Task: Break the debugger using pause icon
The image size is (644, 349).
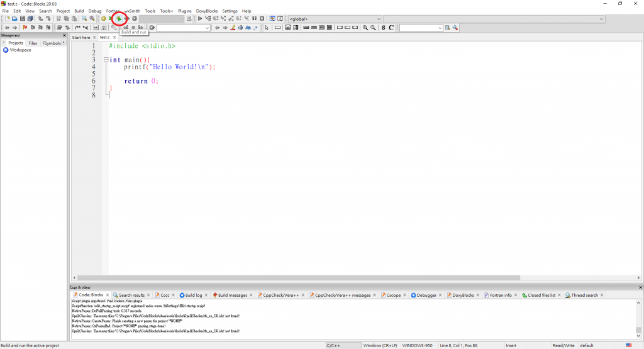Action: (x=254, y=19)
